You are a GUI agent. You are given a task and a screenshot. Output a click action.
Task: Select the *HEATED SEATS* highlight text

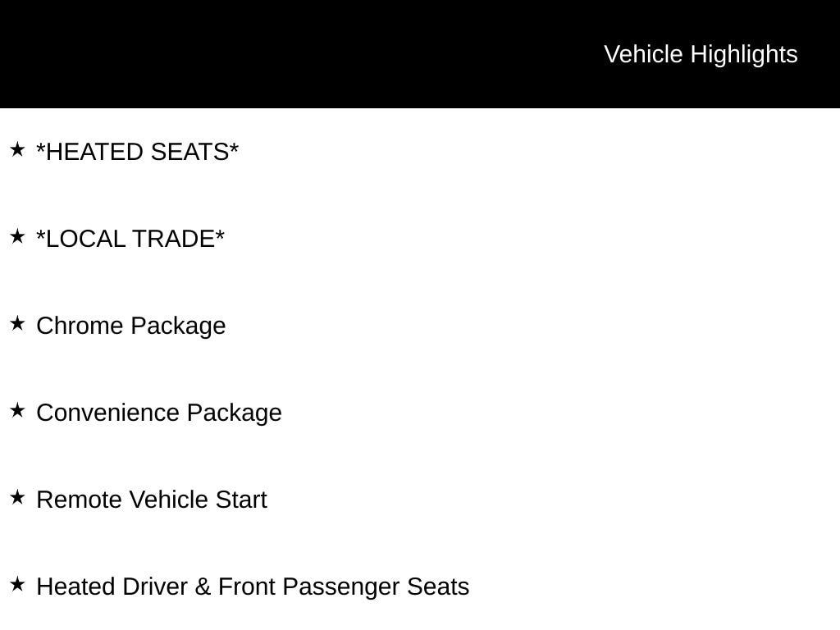tap(137, 153)
